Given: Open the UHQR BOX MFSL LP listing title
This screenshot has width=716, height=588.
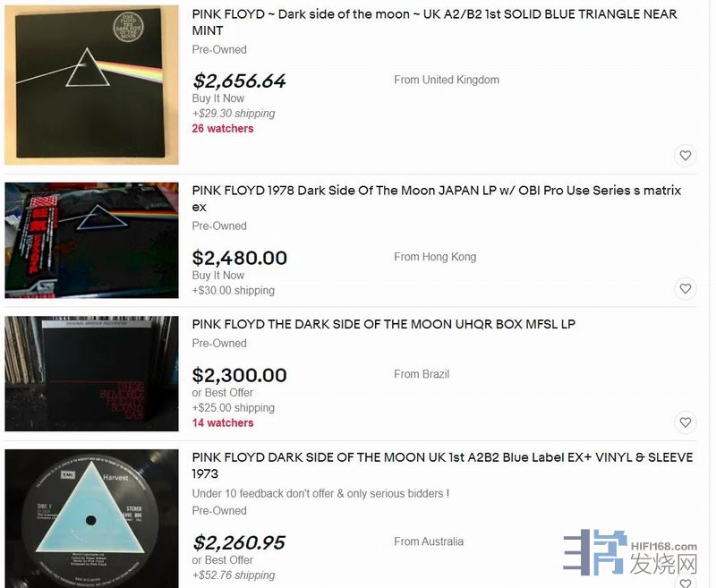Looking at the screenshot, I should click(384, 324).
